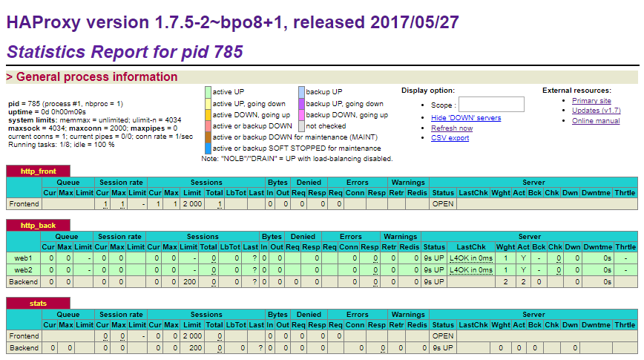Click the MAINT brown legend swatch
The width and height of the screenshot is (644, 360).
coord(208,137)
